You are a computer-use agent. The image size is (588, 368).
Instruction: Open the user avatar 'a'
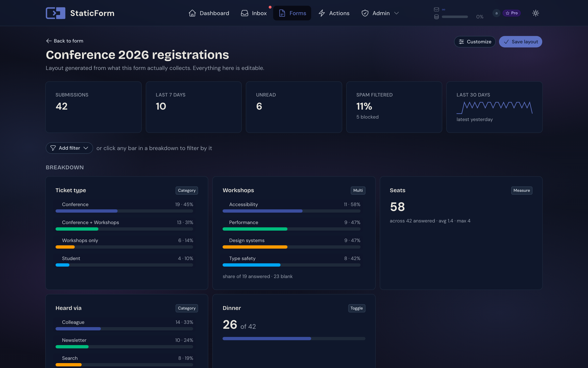coord(496,13)
